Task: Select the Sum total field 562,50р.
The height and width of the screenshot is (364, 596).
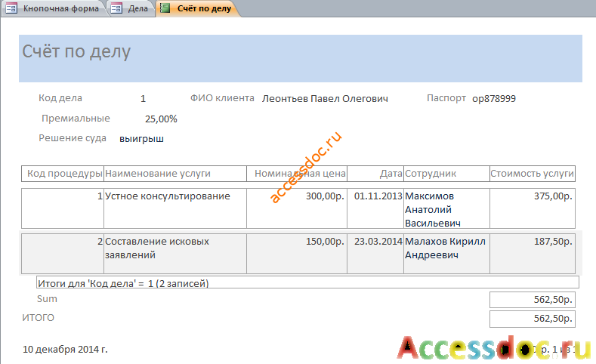Action: 533,300
